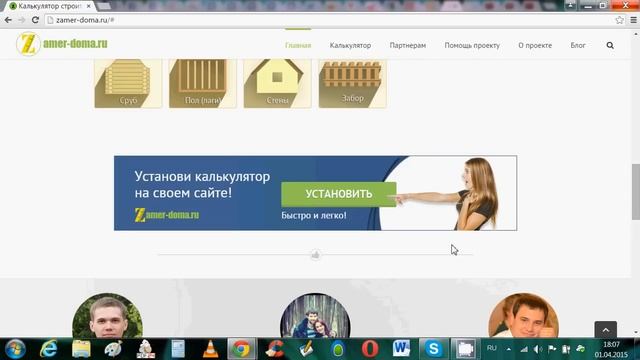Open File Explorer folder in taskbar

[x=81, y=349]
